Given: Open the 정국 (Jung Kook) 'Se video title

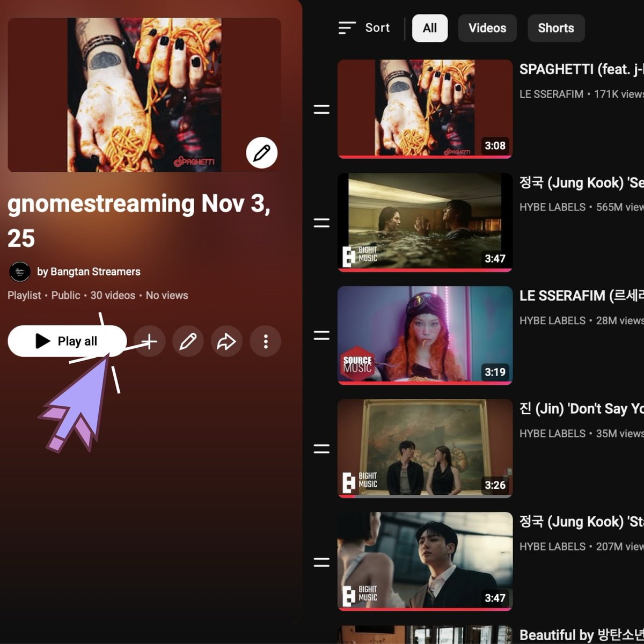Looking at the screenshot, I should coord(581,182).
